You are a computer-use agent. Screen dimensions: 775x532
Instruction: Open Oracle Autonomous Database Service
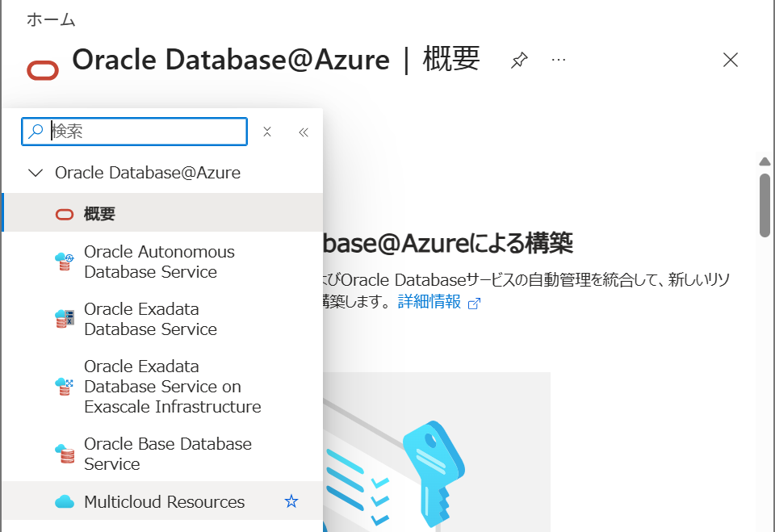tap(162, 262)
